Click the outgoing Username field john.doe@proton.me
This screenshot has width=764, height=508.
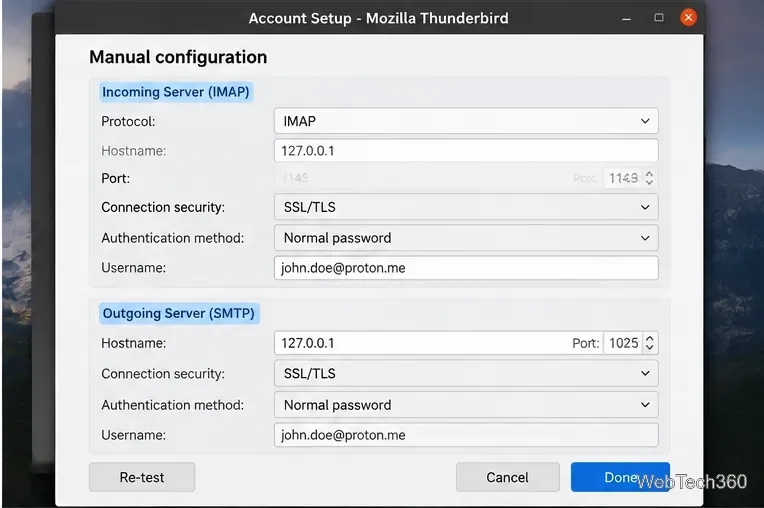click(x=466, y=435)
